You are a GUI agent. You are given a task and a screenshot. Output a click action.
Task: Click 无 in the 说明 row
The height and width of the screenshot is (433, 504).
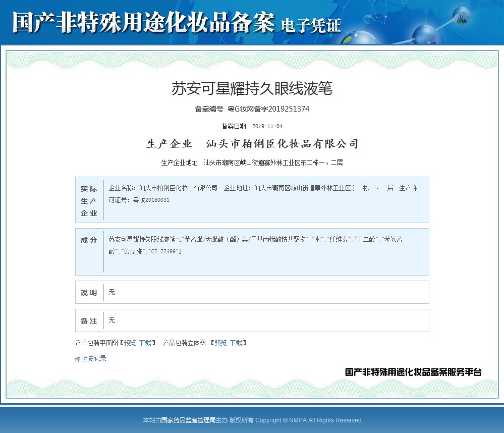point(111,292)
